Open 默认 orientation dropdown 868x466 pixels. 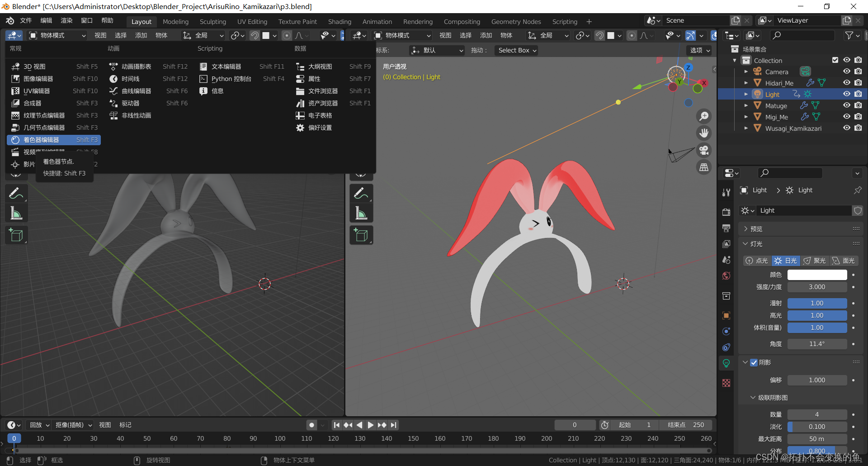point(437,50)
